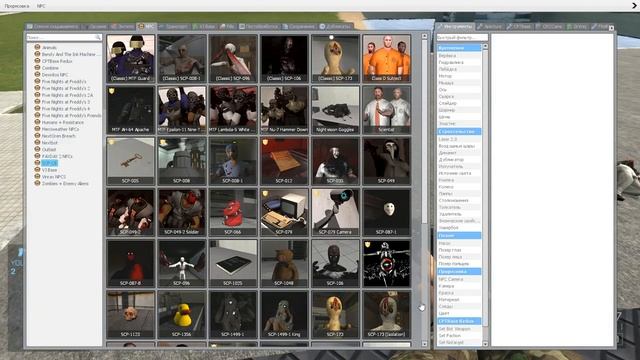
Task: Open the VJ Base category in tree
Action: click(49, 170)
